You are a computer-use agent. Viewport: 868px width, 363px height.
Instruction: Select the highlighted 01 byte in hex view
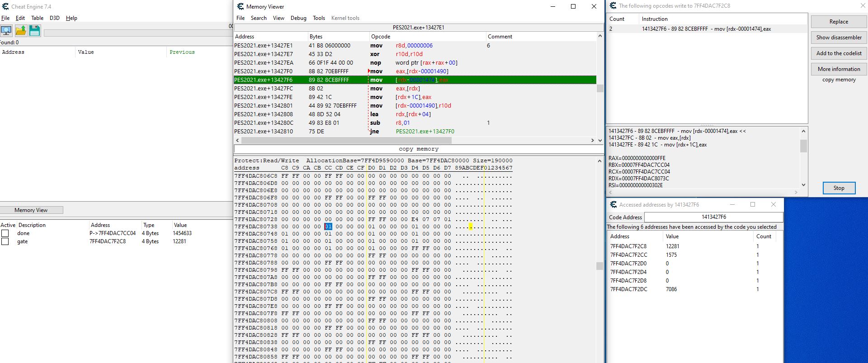pos(328,226)
